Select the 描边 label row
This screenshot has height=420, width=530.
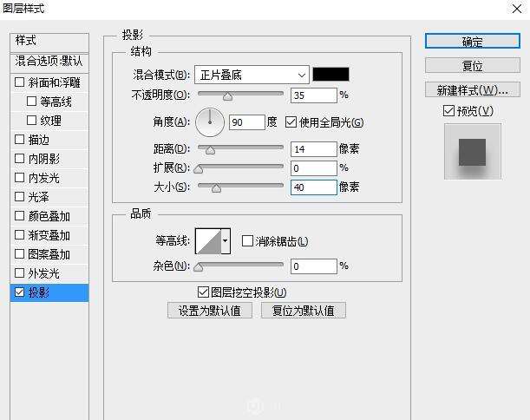pos(49,140)
